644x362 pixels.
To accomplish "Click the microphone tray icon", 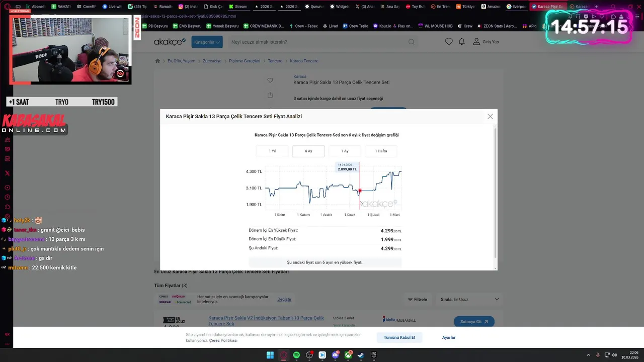I will point(598,355).
